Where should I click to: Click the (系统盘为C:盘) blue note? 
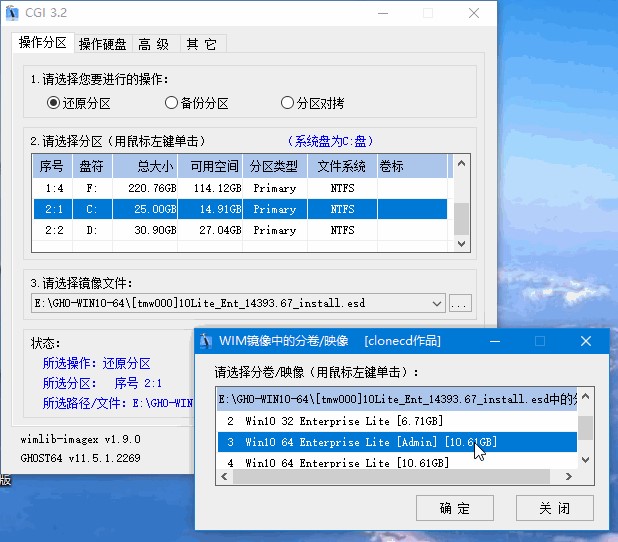pos(330,141)
